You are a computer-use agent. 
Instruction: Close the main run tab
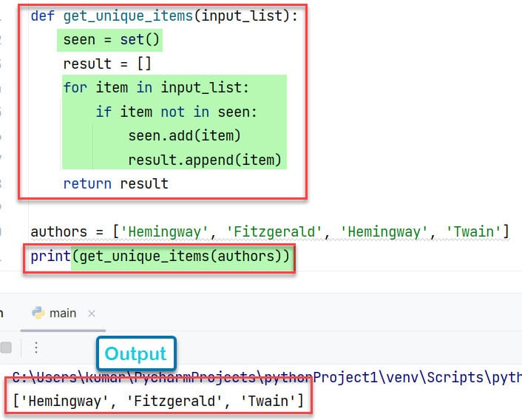click(92, 314)
